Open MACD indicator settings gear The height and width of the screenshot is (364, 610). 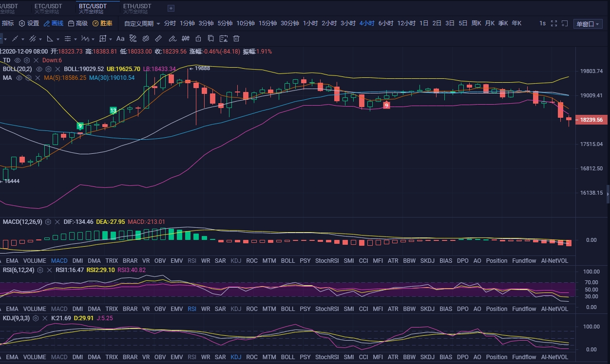coord(48,222)
